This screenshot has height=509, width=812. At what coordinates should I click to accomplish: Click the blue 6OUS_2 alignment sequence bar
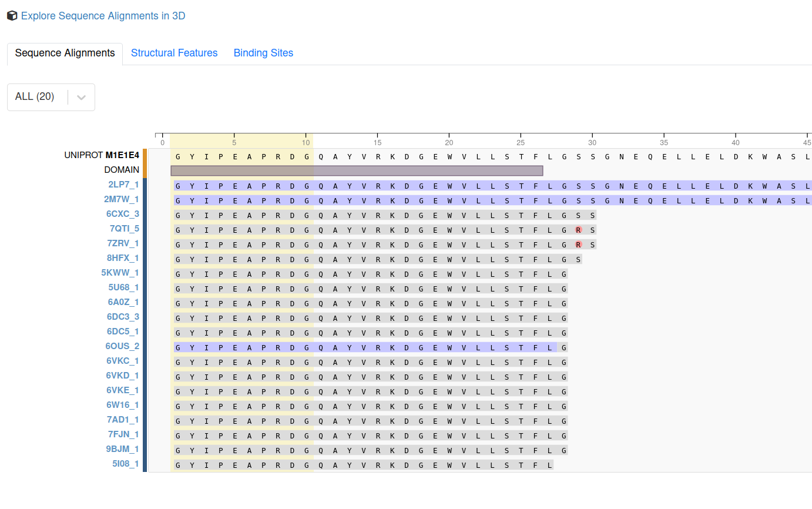click(x=365, y=347)
